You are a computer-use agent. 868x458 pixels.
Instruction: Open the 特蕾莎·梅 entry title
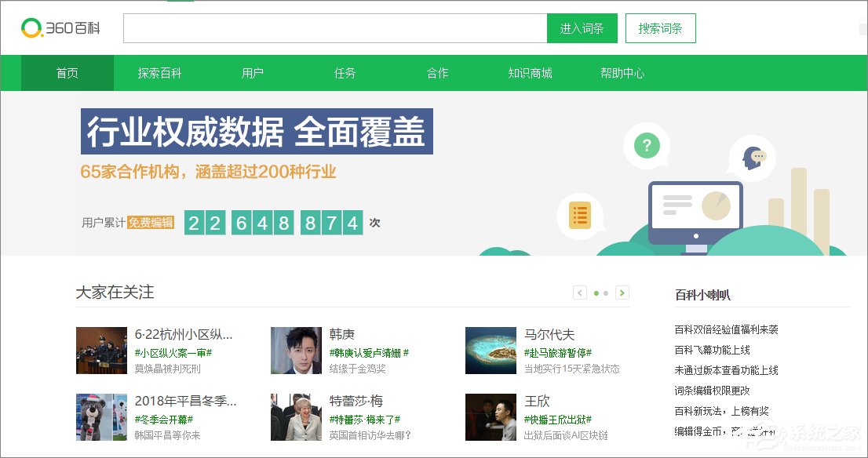click(x=356, y=401)
